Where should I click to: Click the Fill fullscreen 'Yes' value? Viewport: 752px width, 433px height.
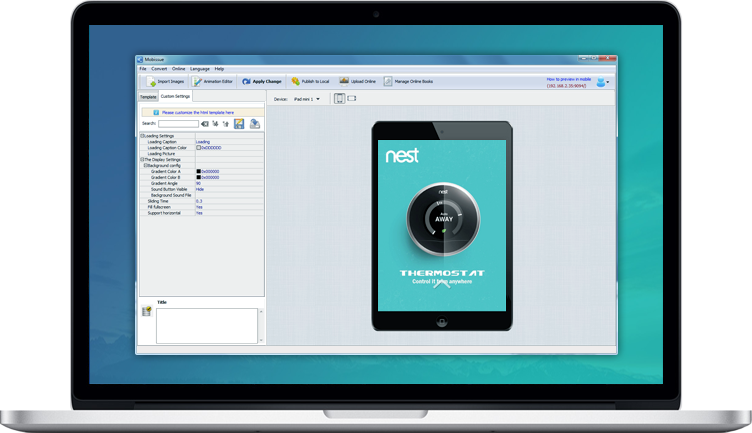tap(199, 207)
